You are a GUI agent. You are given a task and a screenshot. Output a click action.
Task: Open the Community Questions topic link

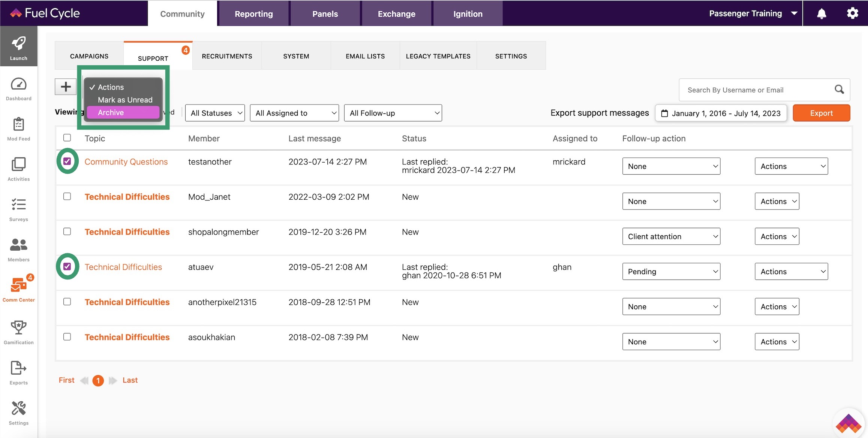click(x=126, y=161)
